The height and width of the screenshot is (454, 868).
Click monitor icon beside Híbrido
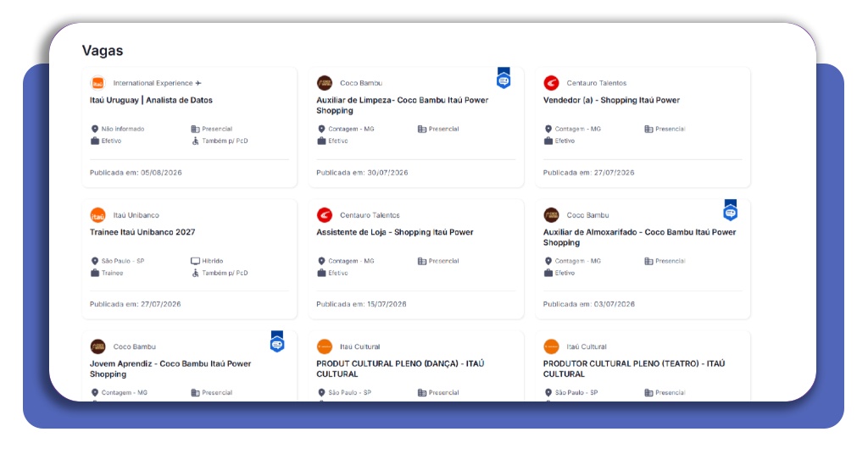pyautogui.click(x=196, y=261)
